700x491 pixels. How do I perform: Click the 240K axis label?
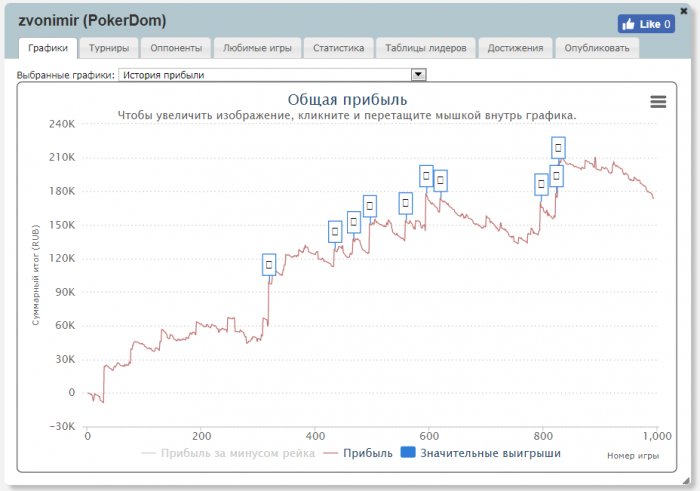pyautogui.click(x=62, y=124)
